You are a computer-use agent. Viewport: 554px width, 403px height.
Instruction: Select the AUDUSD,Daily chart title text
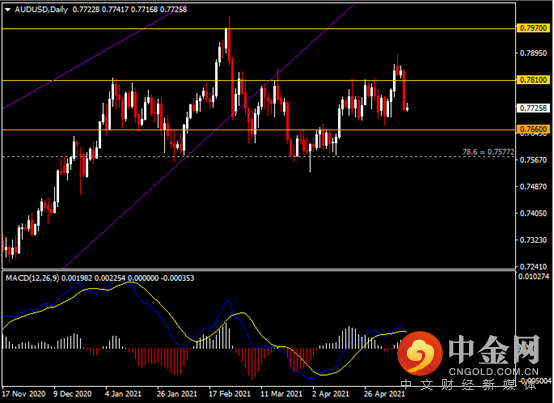(41, 10)
